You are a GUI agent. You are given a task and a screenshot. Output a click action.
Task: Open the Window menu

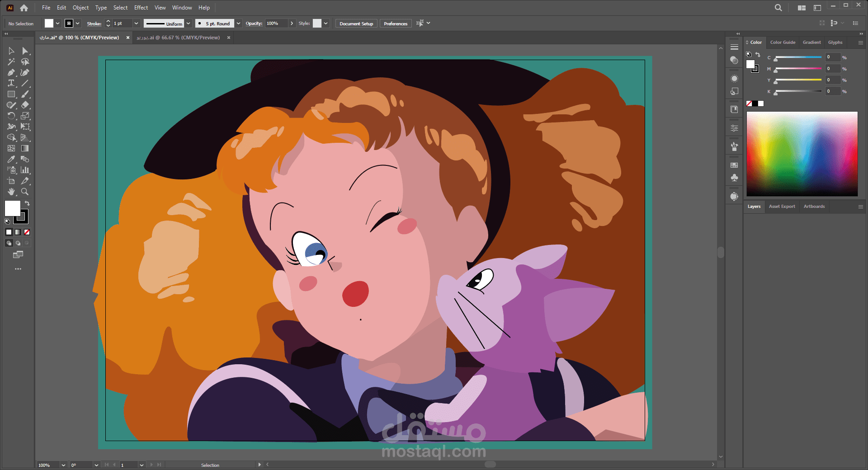tap(182, 8)
